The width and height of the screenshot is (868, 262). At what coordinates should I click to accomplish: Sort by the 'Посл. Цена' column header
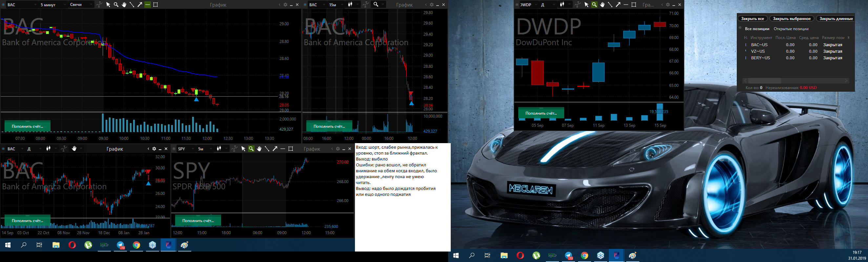pyautogui.click(x=785, y=38)
